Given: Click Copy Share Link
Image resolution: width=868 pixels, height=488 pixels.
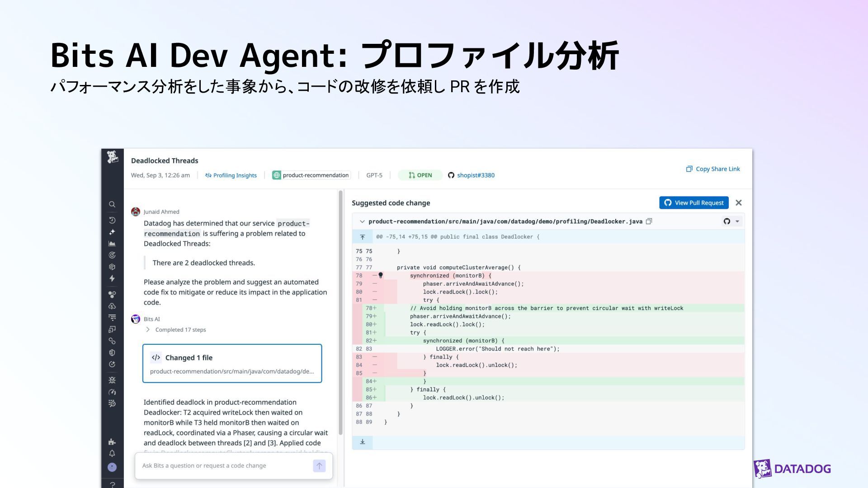Looking at the screenshot, I should [x=713, y=169].
